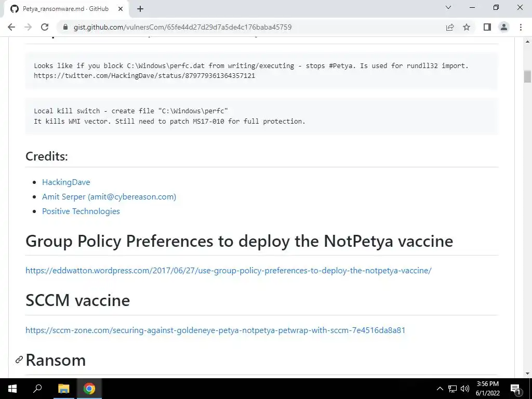The width and height of the screenshot is (532, 399).
Task: Open the browser side panel
Action: [x=487, y=27]
